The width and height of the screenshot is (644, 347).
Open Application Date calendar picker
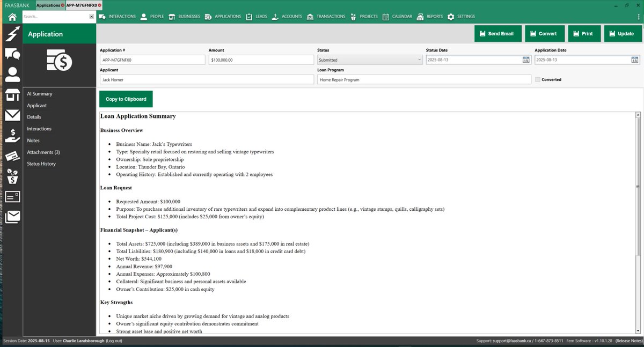coord(635,60)
